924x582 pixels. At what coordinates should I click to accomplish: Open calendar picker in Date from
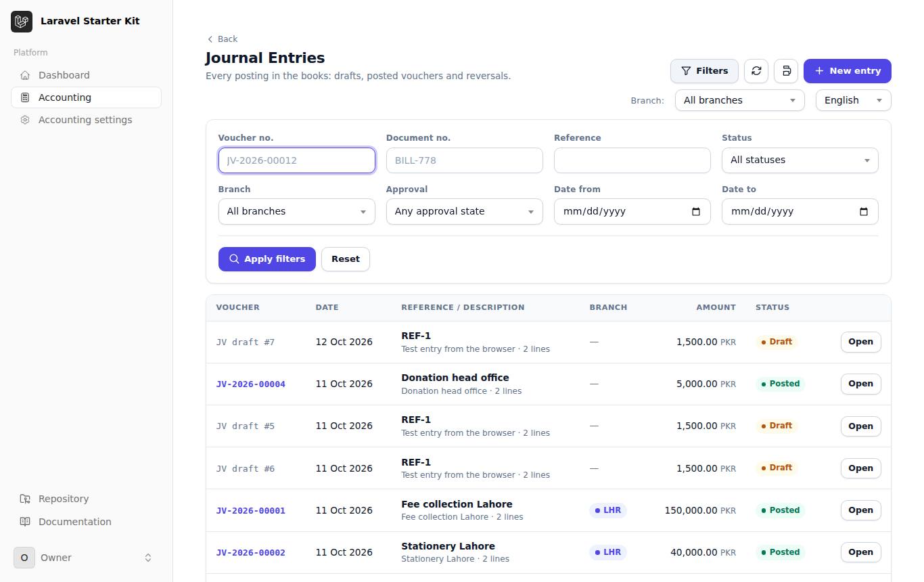[696, 212]
